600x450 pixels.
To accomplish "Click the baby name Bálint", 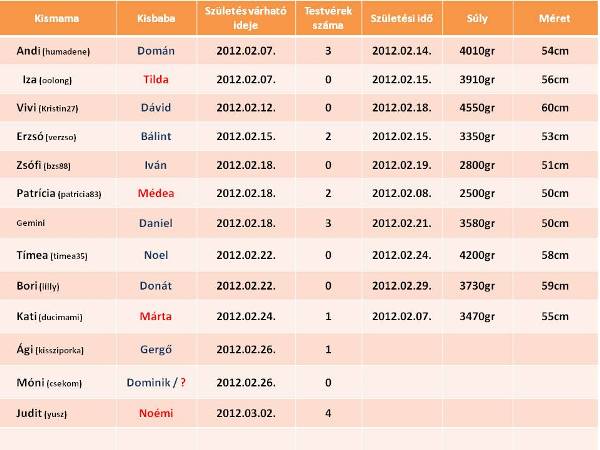I will pos(157,135).
